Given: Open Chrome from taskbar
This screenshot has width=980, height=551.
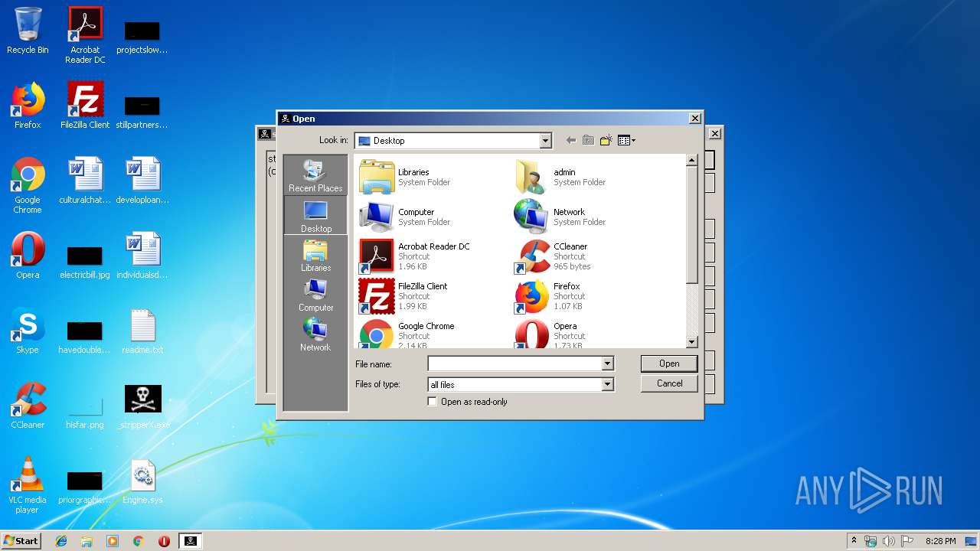Looking at the screenshot, I should coord(139,541).
